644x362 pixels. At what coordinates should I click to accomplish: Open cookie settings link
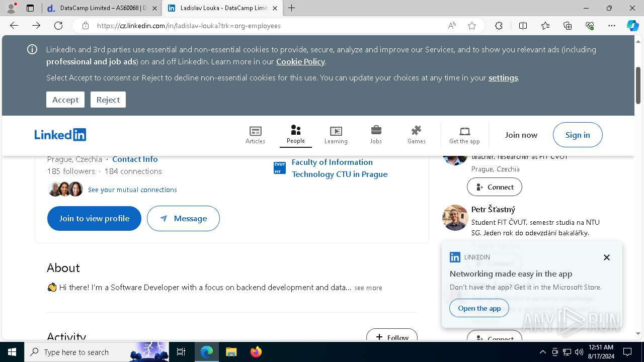(503, 77)
